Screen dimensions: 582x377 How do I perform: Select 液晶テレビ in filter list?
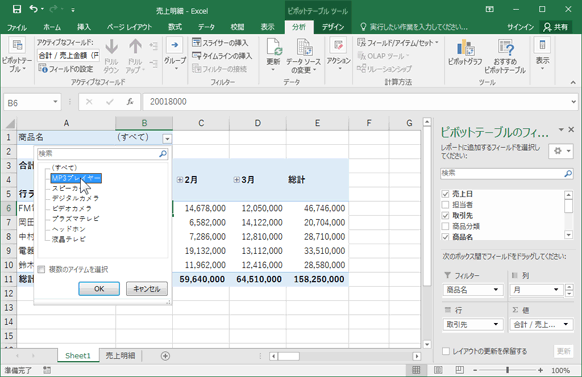point(69,239)
